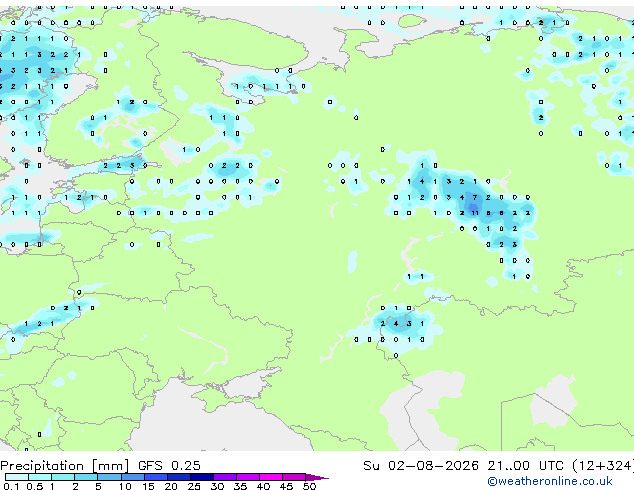This screenshot has width=634, height=490.
Task: Click legend scale label '40'
Action: pyautogui.click(x=263, y=486)
